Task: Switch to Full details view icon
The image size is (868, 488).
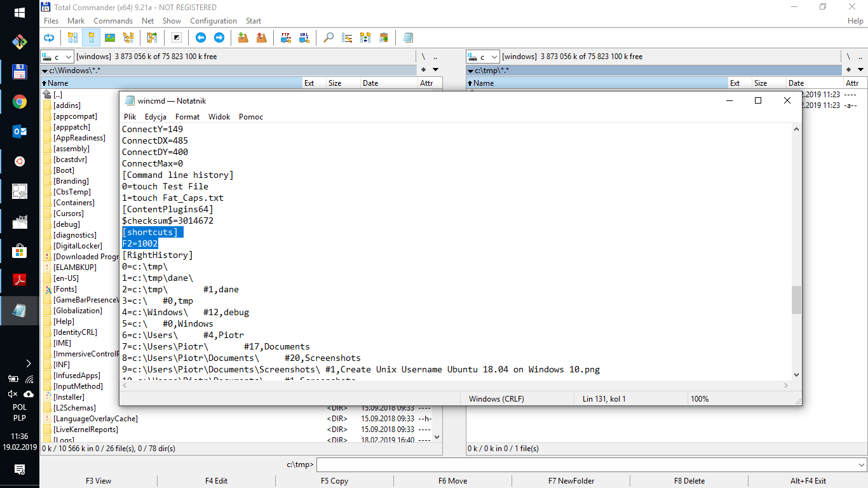Action: [91, 37]
